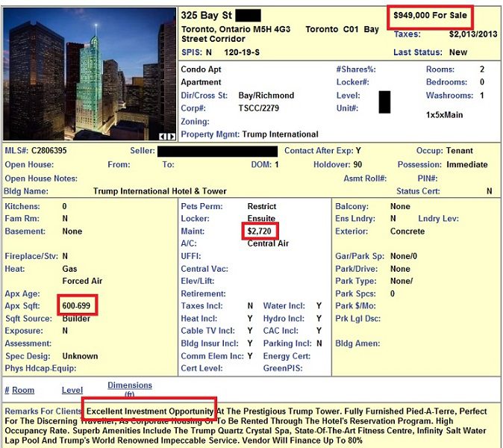The width and height of the screenshot is (503, 448).
Task: Click the A/C value Central Air
Action: 268,243
